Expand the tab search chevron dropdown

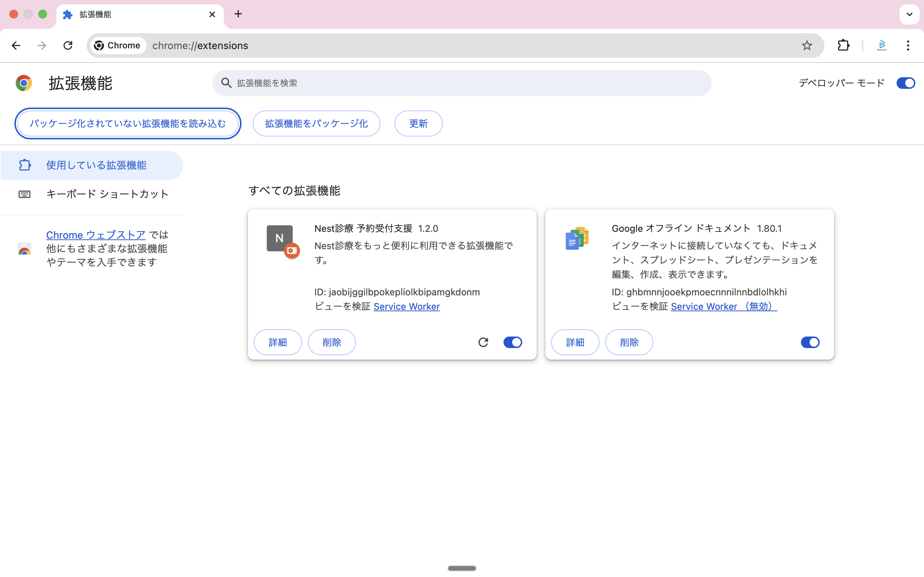[x=909, y=14]
